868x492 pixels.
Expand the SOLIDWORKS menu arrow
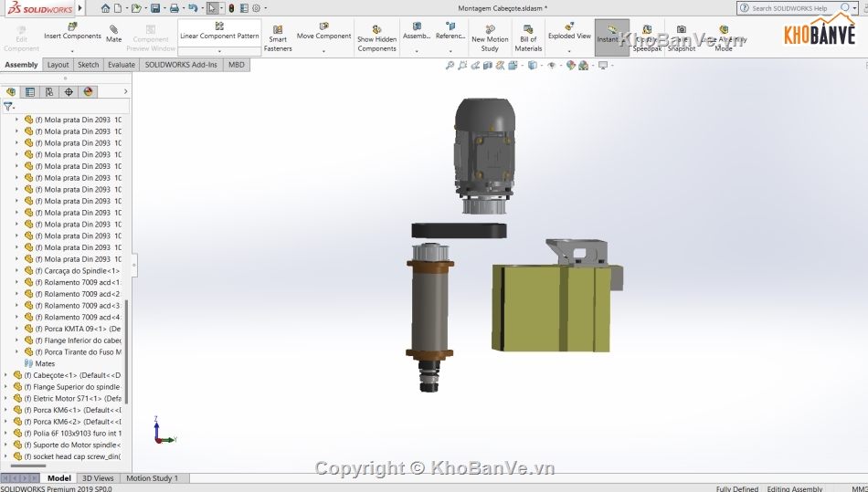[80, 8]
